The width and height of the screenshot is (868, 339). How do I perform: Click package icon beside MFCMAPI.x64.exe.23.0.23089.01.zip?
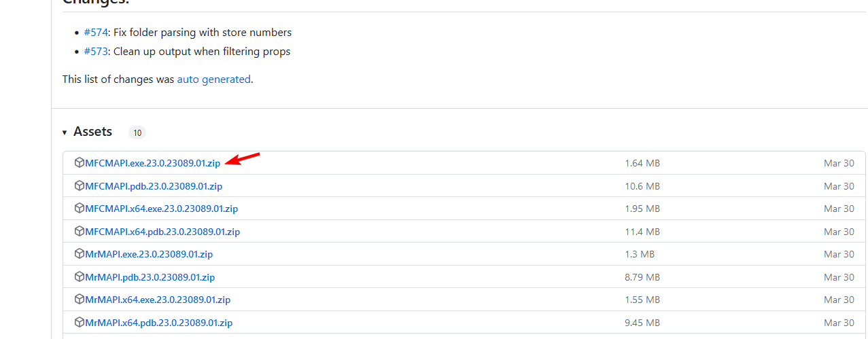(x=79, y=209)
